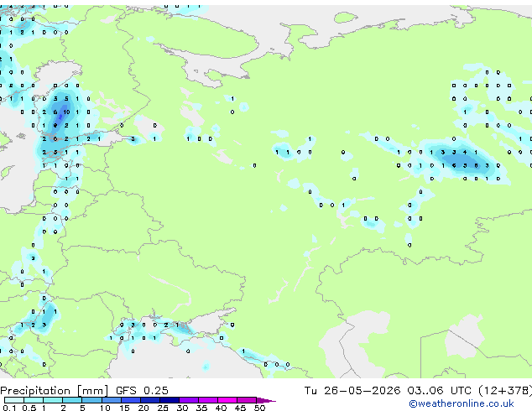
Task: Click the 20 legend scale label
Action: [143, 408]
